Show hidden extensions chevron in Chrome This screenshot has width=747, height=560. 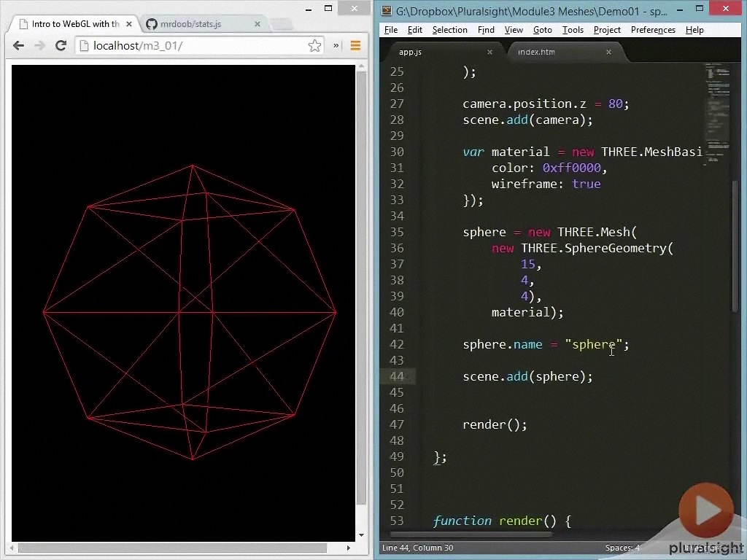pos(336,46)
